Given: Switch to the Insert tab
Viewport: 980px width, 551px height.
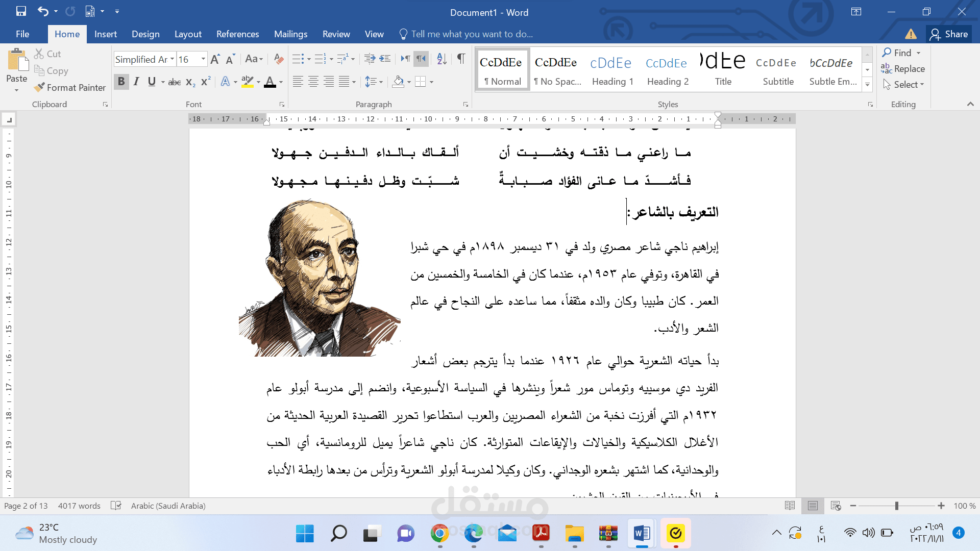Looking at the screenshot, I should click(105, 34).
